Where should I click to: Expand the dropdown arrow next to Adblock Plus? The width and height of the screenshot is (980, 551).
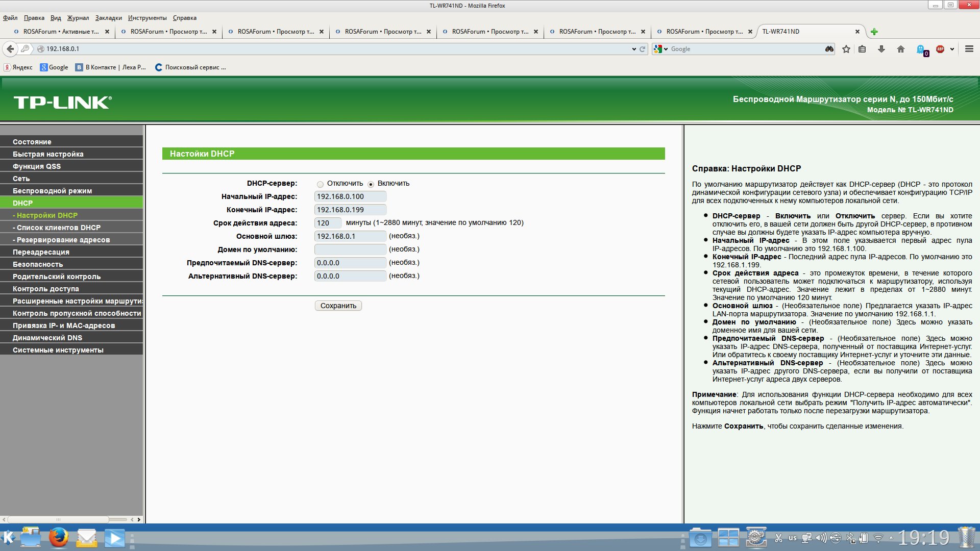pyautogui.click(x=952, y=49)
